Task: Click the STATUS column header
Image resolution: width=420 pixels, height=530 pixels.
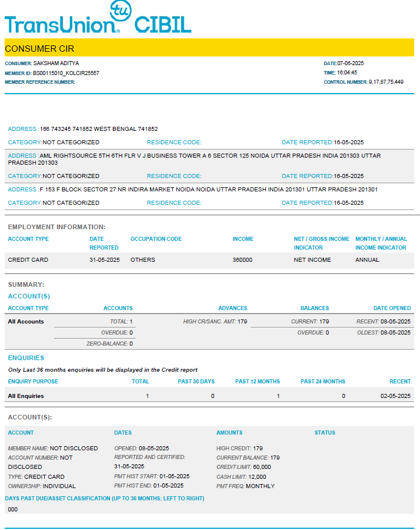Action: pos(325,433)
